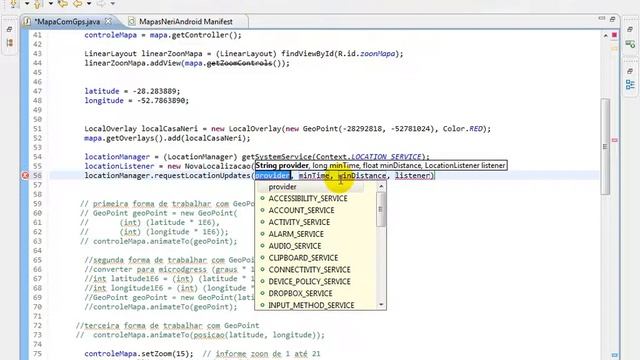The image size is (640, 360).
Task: Click 'Color.RED' on line 51
Action: tap(463, 129)
